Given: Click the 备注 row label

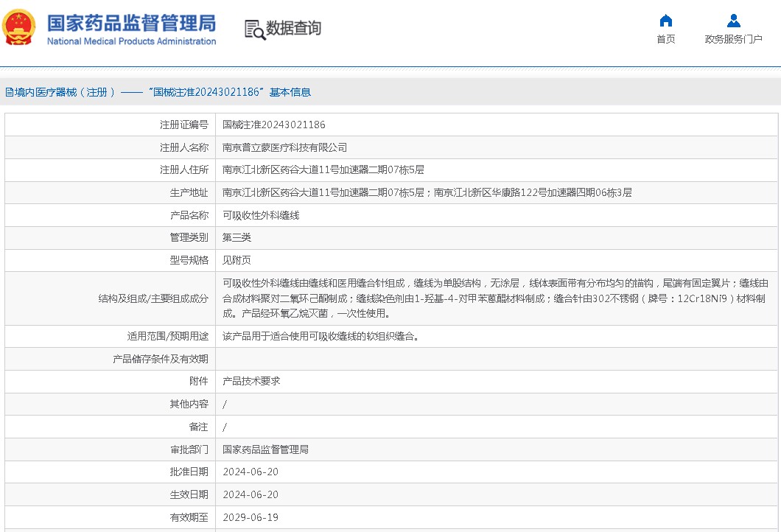Looking at the screenshot, I should point(198,427).
